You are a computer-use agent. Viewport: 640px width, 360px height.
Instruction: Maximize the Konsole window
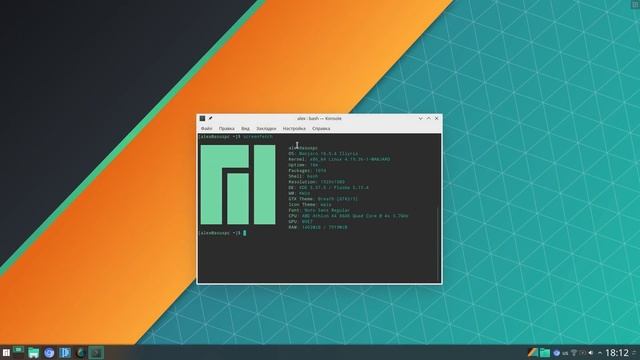click(429, 118)
